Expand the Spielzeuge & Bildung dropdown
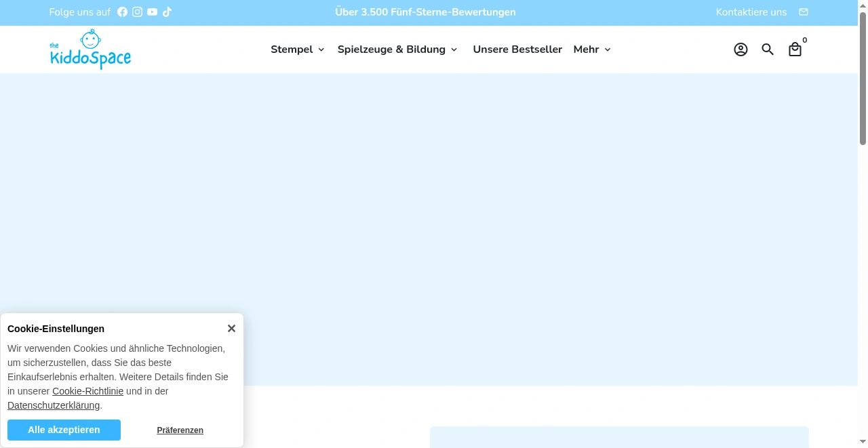Image resolution: width=868 pixels, height=448 pixels. [x=397, y=49]
